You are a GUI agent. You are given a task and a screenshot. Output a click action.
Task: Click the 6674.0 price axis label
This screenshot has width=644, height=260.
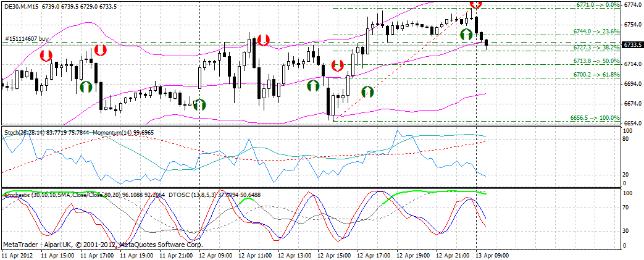click(x=632, y=104)
